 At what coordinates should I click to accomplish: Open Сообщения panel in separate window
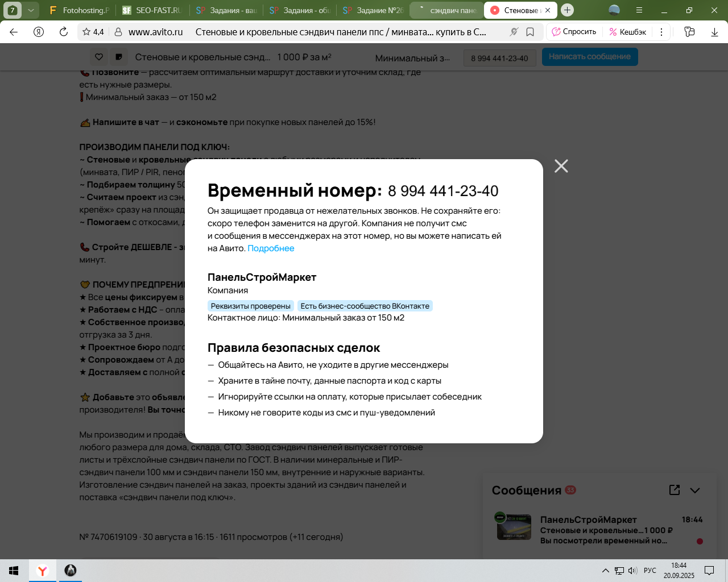[675, 490]
